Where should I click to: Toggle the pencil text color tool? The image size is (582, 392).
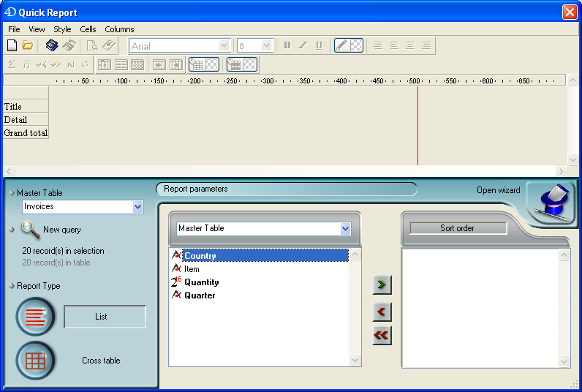coord(341,45)
